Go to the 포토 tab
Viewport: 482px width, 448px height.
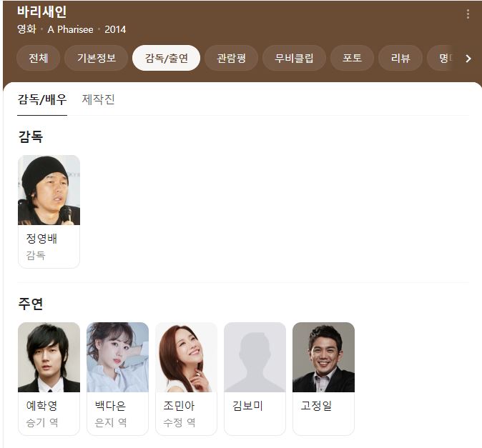pyautogui.click(x=352, y=58)
